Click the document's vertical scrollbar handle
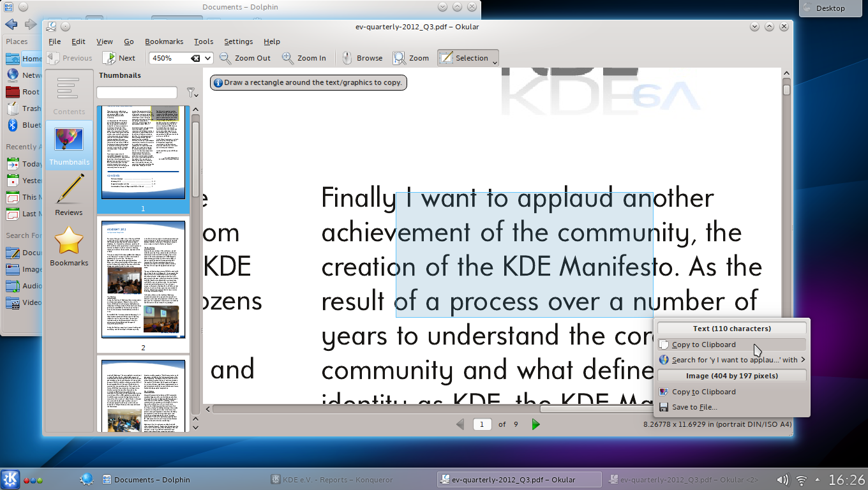 [786, 90]
